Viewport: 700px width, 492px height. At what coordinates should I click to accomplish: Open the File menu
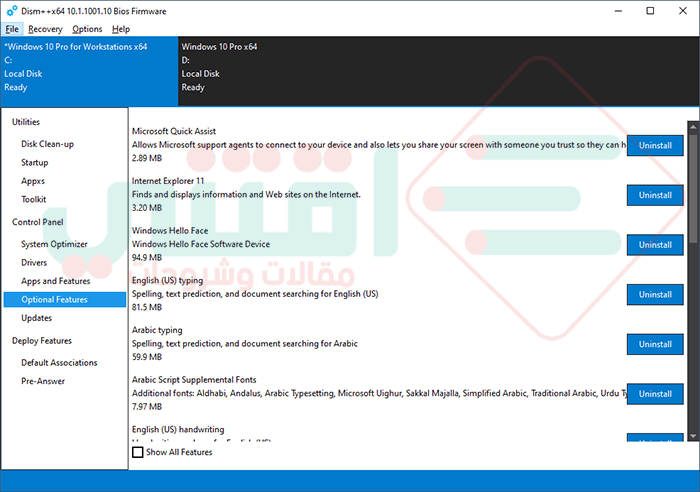[12, 29]
